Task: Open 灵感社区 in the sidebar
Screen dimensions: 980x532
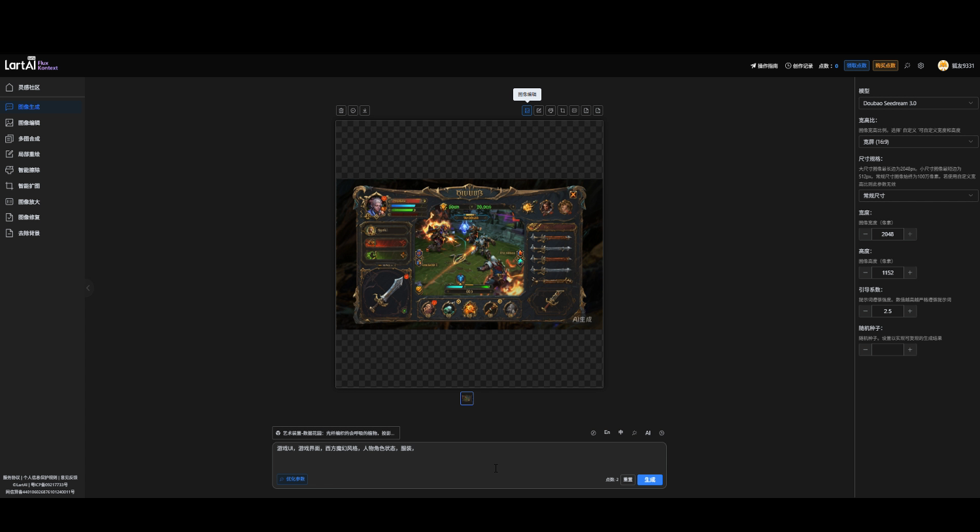Action: click(42, 88)
